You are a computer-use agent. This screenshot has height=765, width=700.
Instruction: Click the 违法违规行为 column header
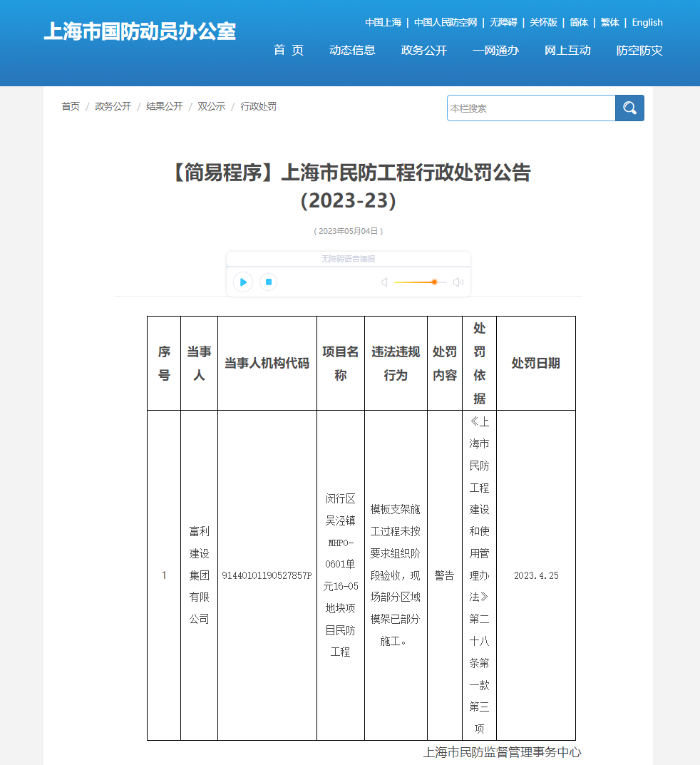396,364
